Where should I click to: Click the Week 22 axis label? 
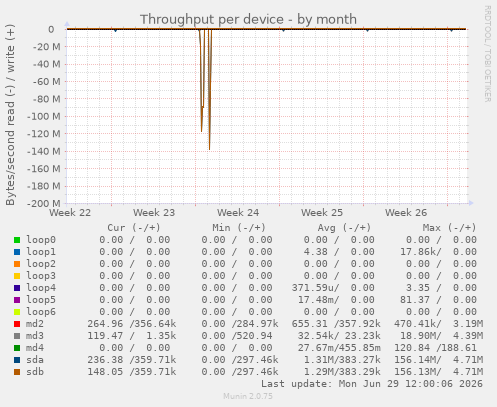[70, 213]
